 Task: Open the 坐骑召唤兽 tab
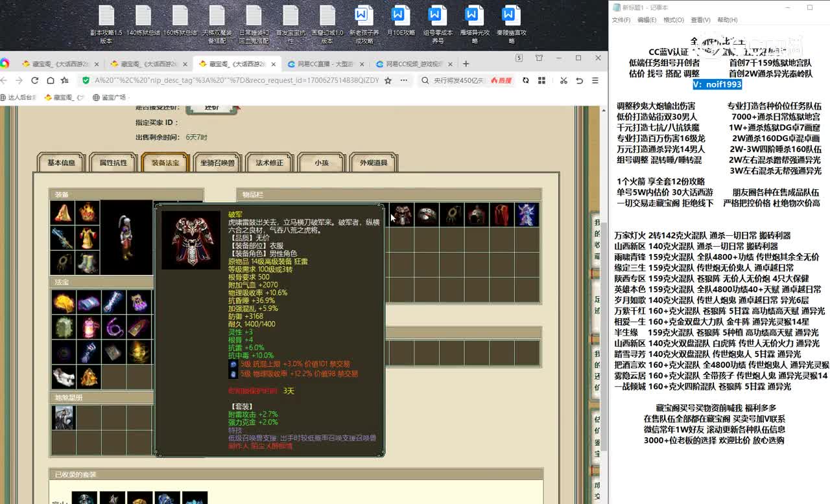218,163
